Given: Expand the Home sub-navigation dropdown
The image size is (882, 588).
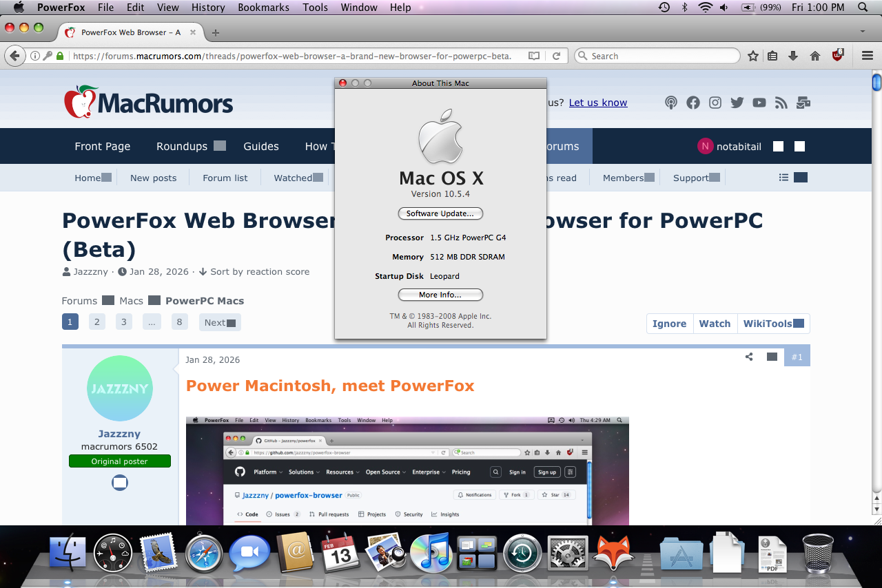Looking at the screenshot, I should coord(107,178).
